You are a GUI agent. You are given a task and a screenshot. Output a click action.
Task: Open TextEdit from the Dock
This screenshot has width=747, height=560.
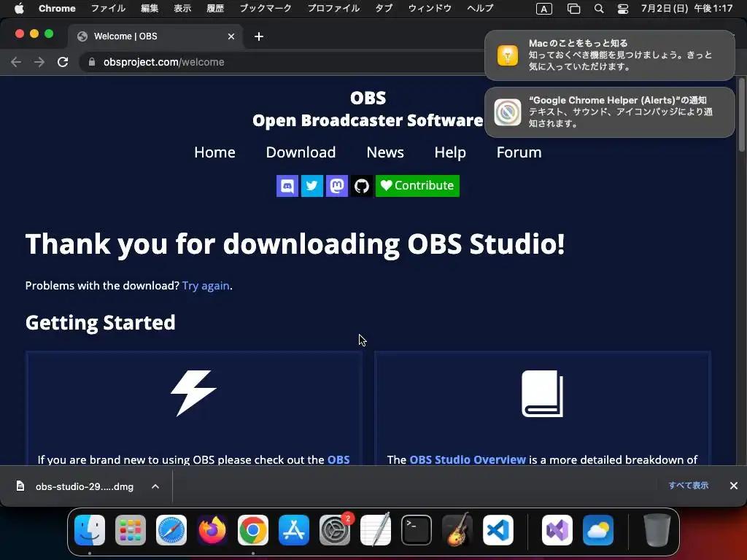(376, 530)
